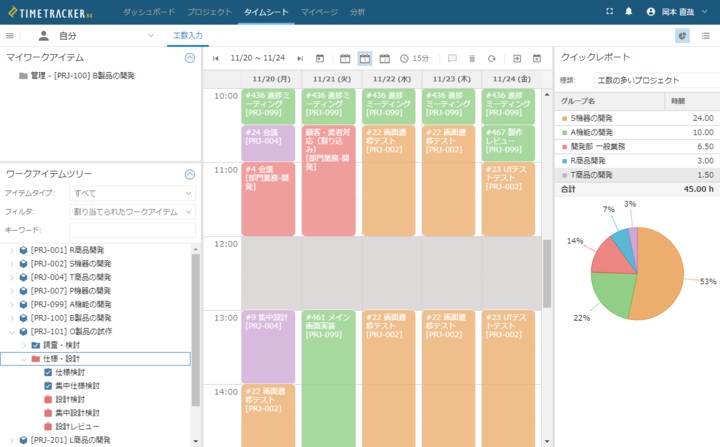Go to previous week in timesheet toolbar

(215, 58)
